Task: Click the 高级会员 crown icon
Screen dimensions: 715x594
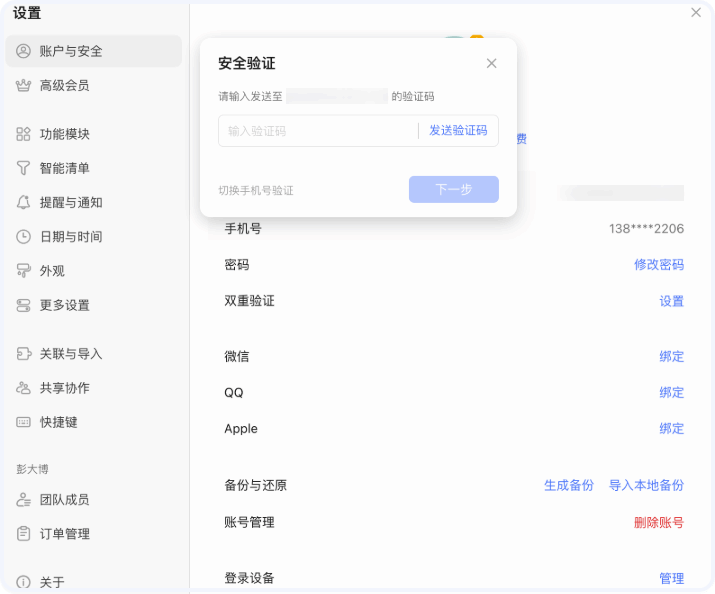Action: 24,86
